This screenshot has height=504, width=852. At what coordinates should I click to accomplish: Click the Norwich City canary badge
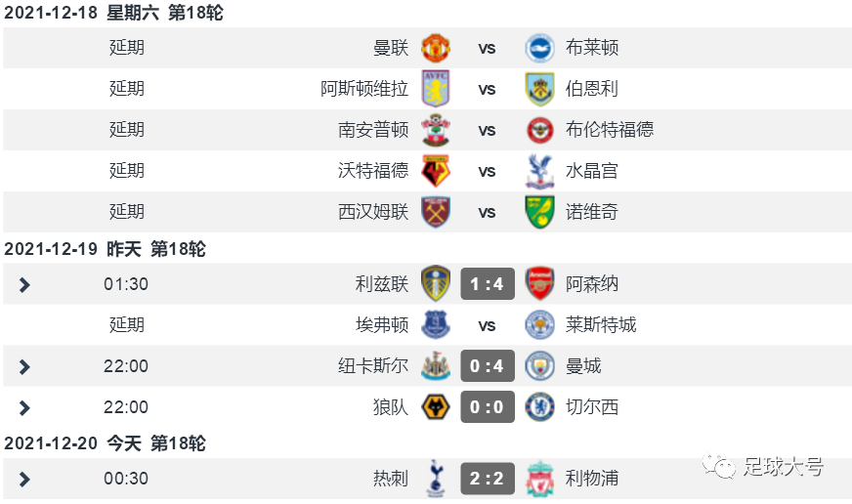point(540,212)
